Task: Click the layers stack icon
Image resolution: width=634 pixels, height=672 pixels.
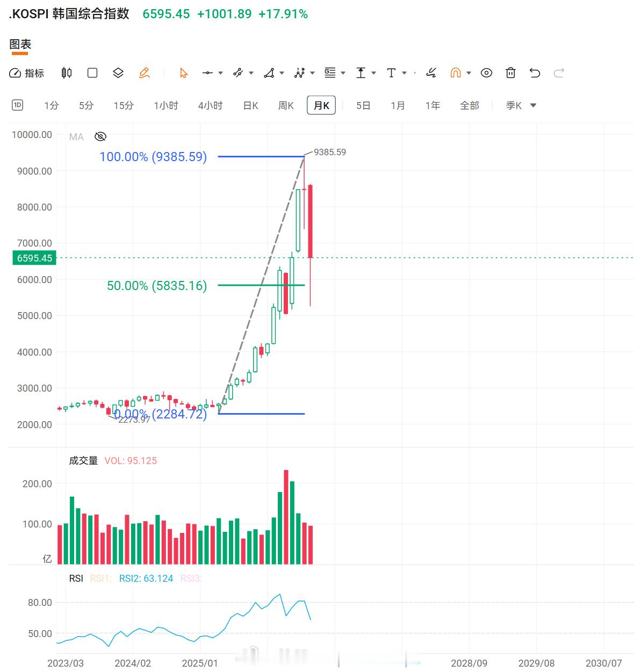Action: pyautogui.click(x=118, y=73)
